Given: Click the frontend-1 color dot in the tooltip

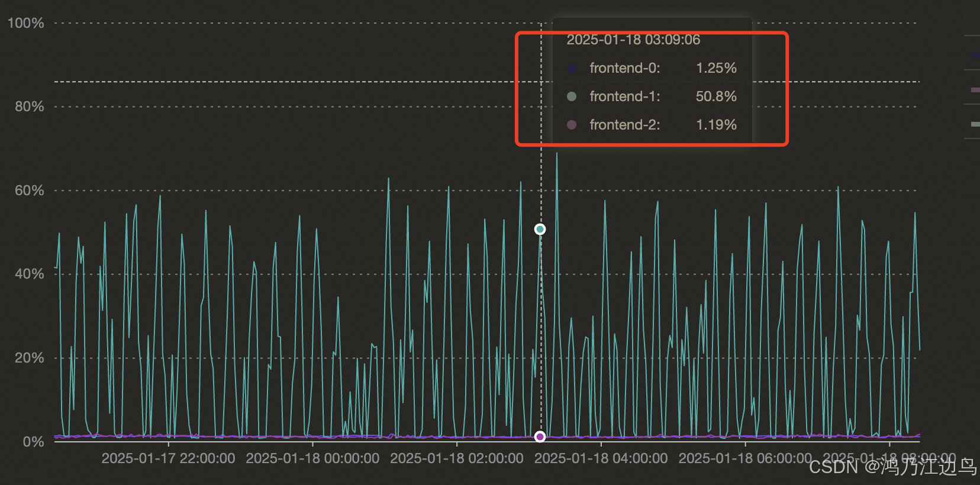Looking at the screenshot, I should click(572, 96).
